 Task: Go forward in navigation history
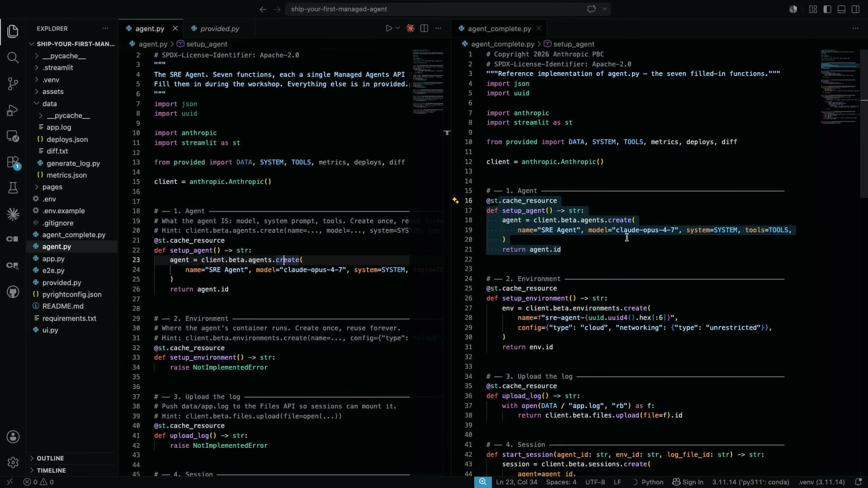pos(277,9)
